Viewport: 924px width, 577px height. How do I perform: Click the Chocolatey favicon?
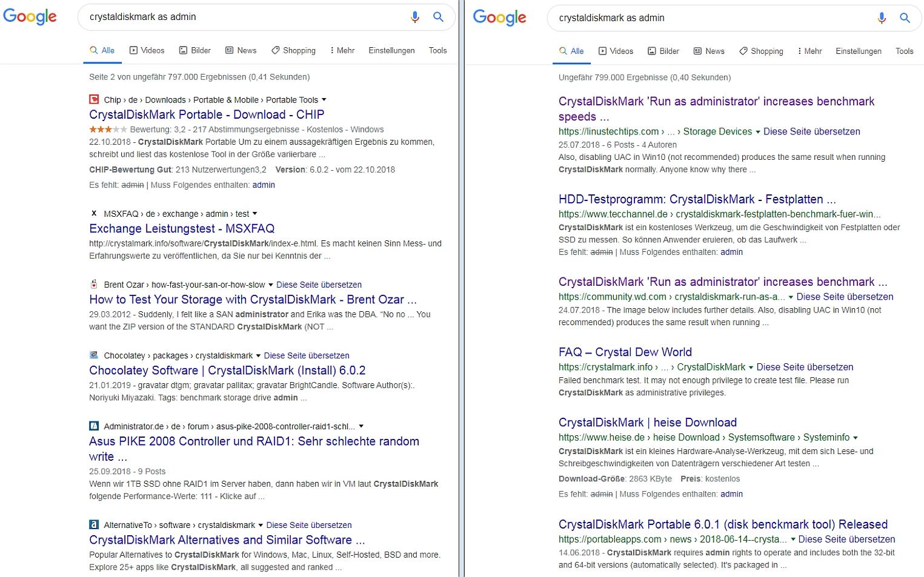[94, 355]
